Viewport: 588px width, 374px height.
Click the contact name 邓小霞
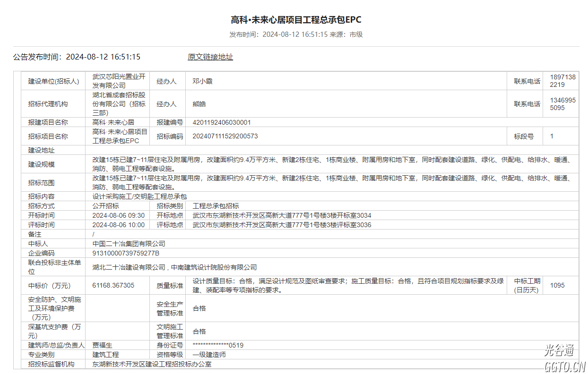[203, 81]
